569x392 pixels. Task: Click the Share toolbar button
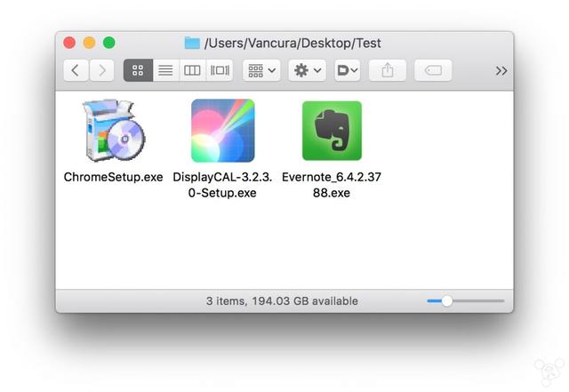pyautogui.click(x=388, y=70)
